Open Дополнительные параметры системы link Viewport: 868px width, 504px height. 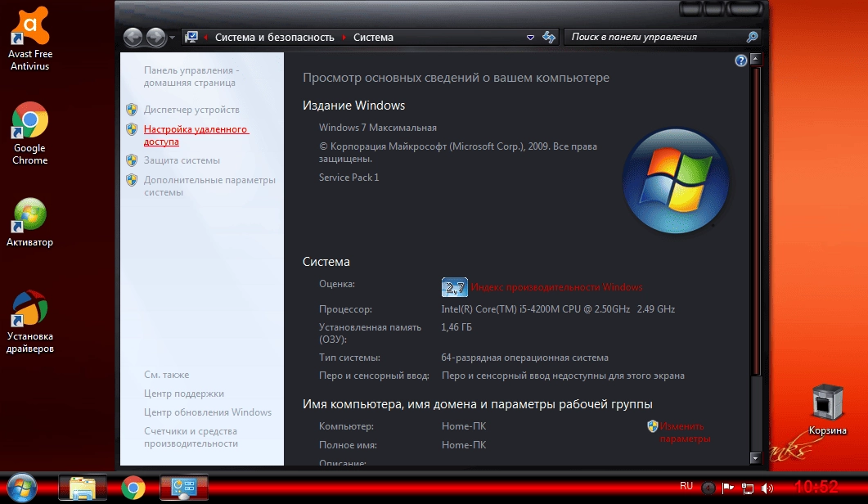click(209, 186)
